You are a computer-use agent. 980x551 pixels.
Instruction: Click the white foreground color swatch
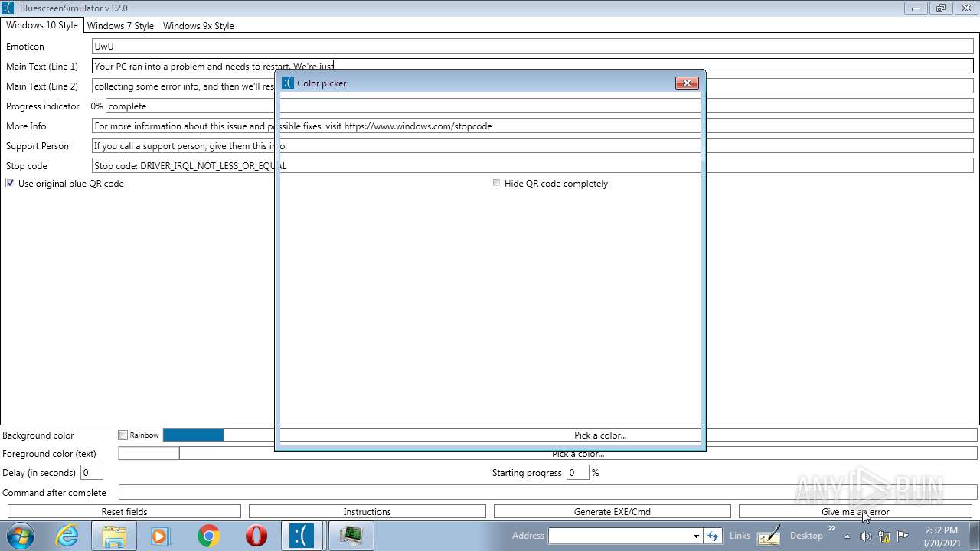(x=149, y=453)
